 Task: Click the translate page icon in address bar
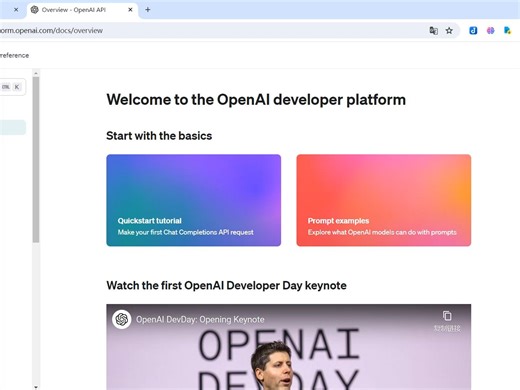433,31
